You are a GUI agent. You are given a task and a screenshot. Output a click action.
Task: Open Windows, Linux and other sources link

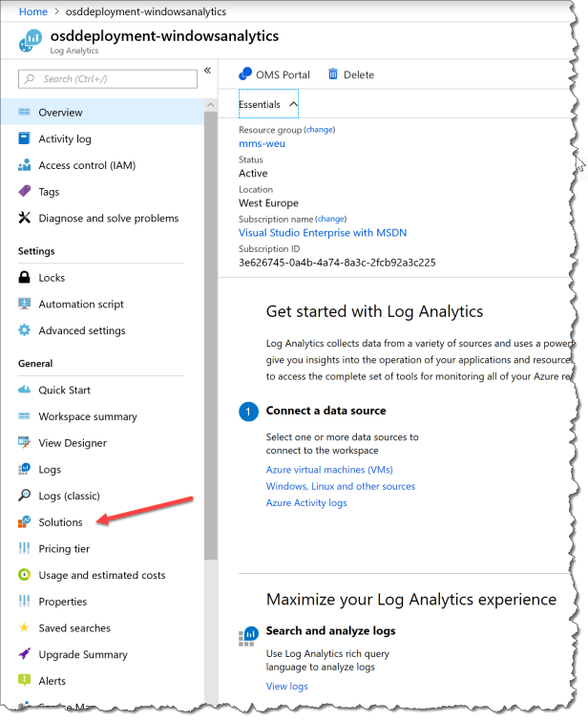coord(340,486)
